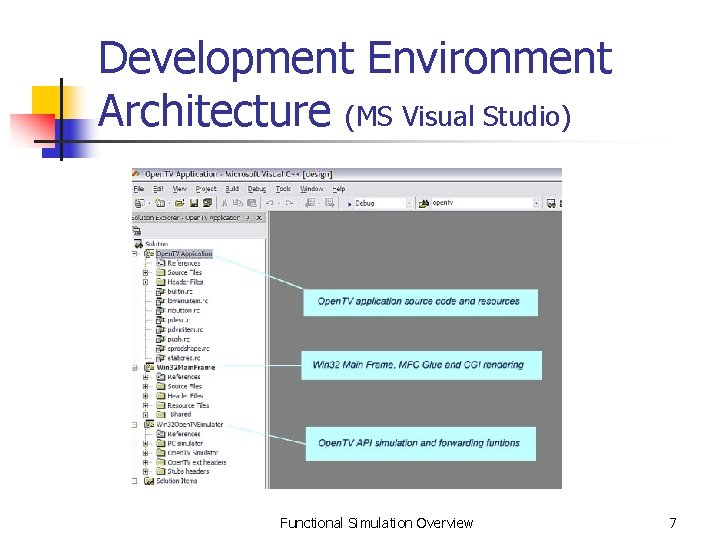Toggle auto-hide pin on Solution Explorer
720x540 pixels.
tap(248, 218)
